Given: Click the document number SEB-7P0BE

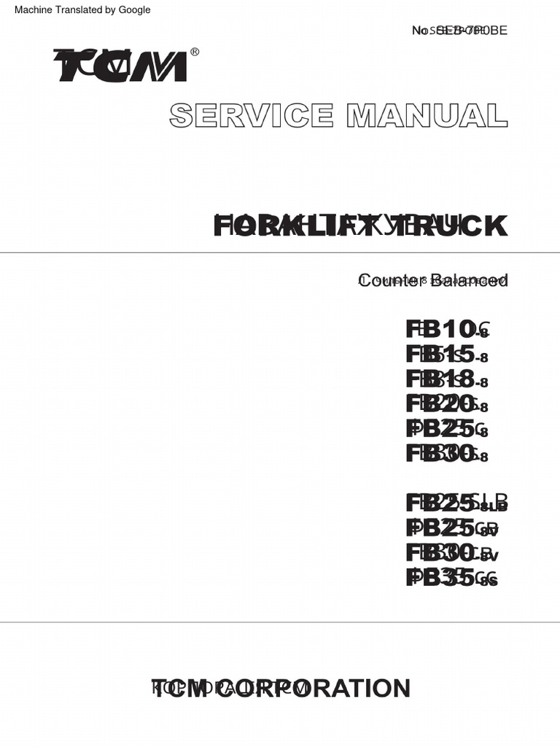Looking at the screenshot, I should tap(460, 30).
